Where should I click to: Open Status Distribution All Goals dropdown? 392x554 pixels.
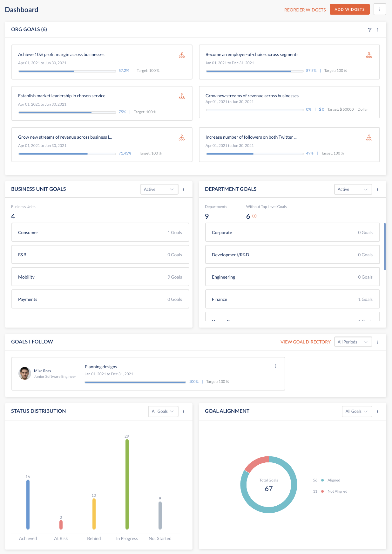(x=163, y=411)
